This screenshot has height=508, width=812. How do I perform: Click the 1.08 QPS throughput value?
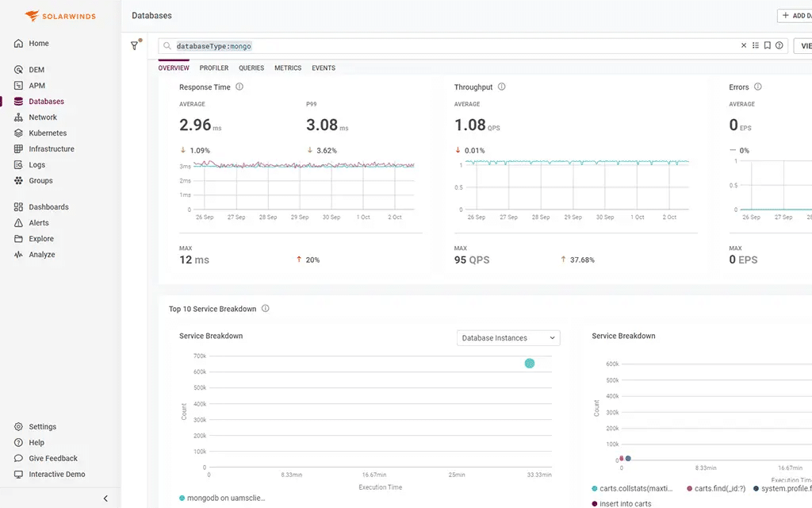click(x=477, y=125)
